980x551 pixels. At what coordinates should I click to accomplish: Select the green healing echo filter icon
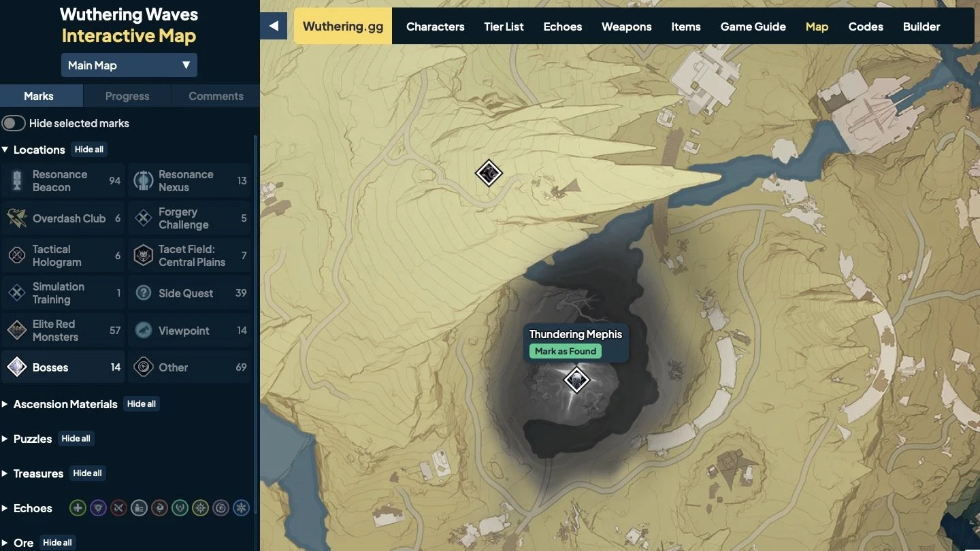[78, 508]
